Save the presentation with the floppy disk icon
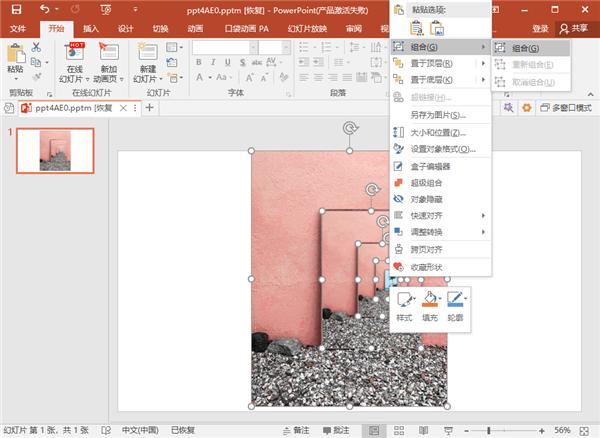600x438 pixels. (x=16, y=9)
